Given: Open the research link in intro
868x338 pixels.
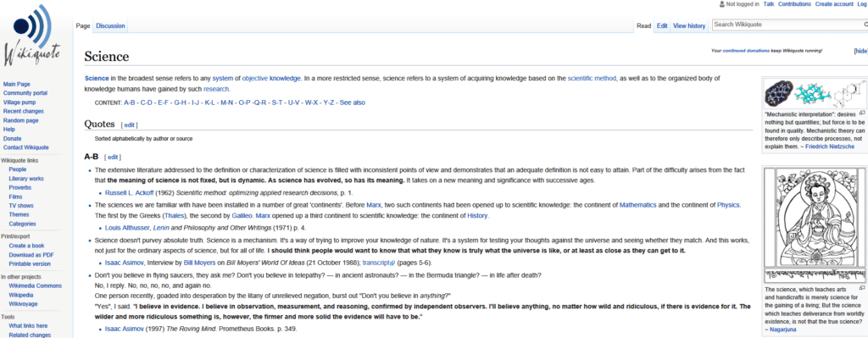Looking at the screenshot, I should tap(216, 89).
